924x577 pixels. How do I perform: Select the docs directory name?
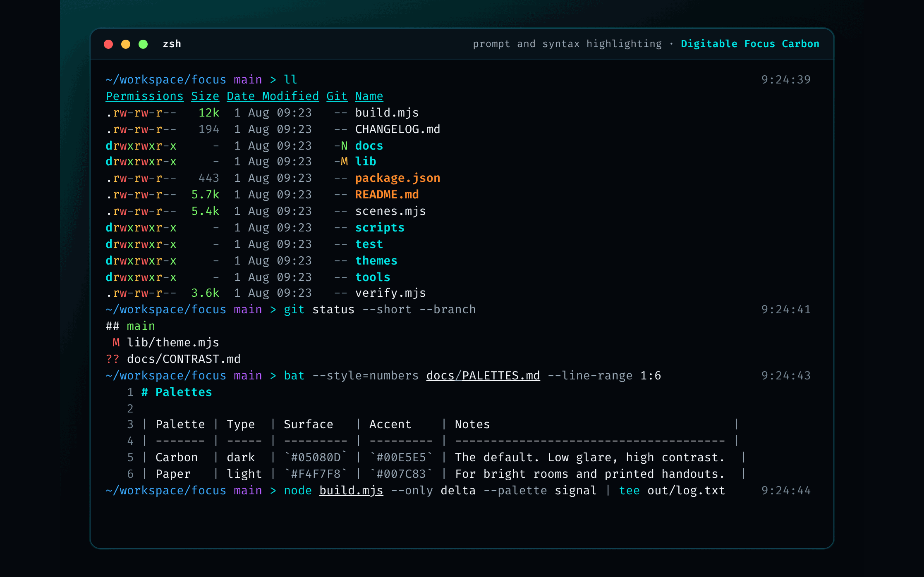pos(369,146)
